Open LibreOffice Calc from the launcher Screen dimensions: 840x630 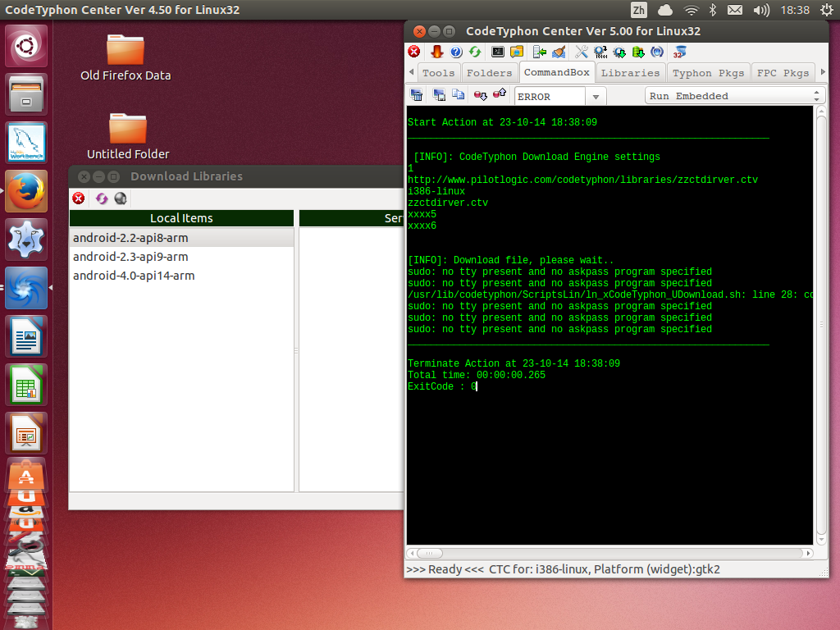click(26, 385)
